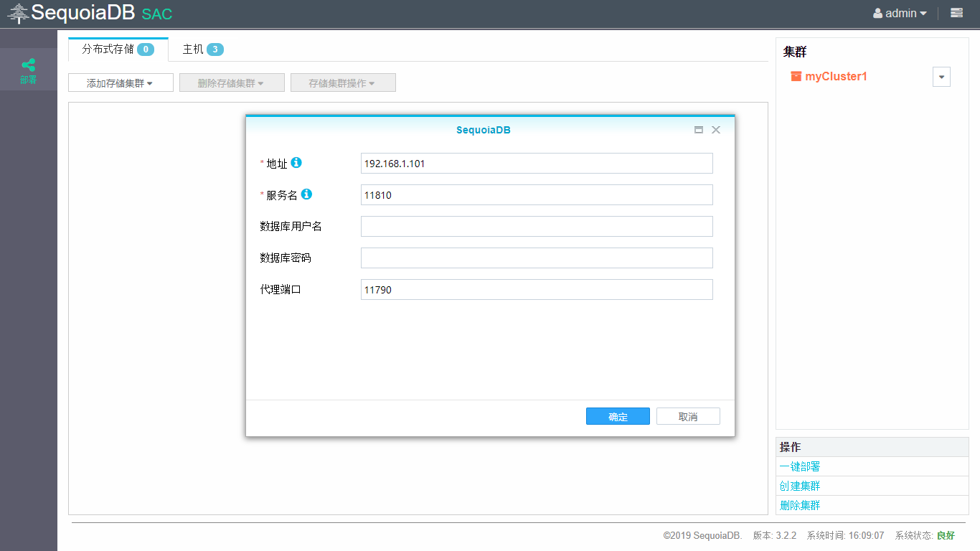The height and width of the screenshot is (551, 980).
Task: Open the server stack icon in header
Action: tap(956, 13)
